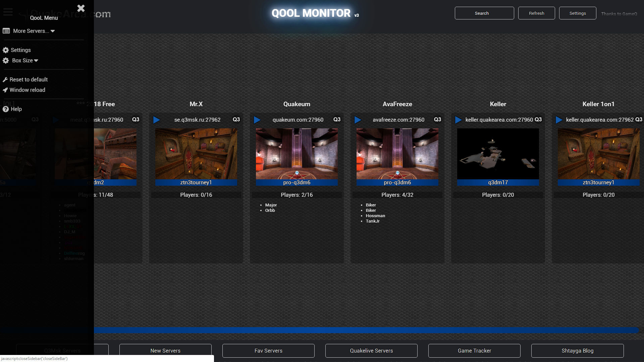This screenshot has width=644, height=362.
Task: Visit the Shtayga Blog
Action: coord(577,351)
